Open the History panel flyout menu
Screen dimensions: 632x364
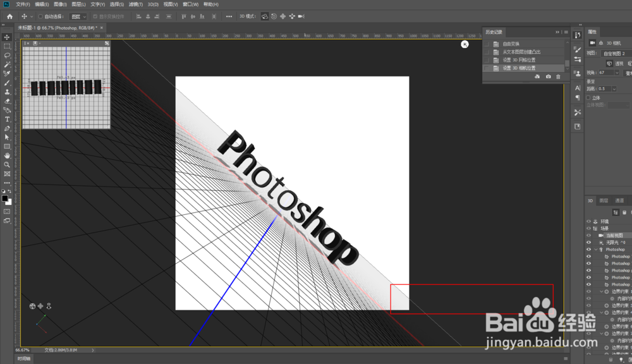pos(566,32)
